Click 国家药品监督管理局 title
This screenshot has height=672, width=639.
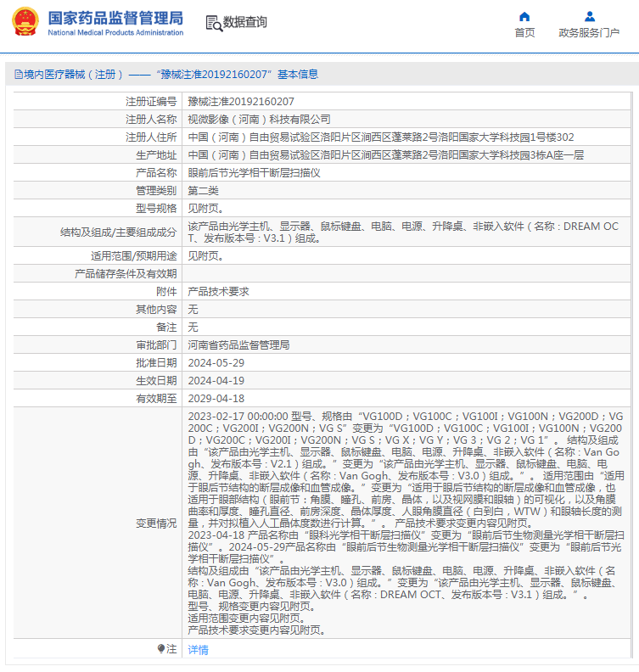tap(115, 18)
